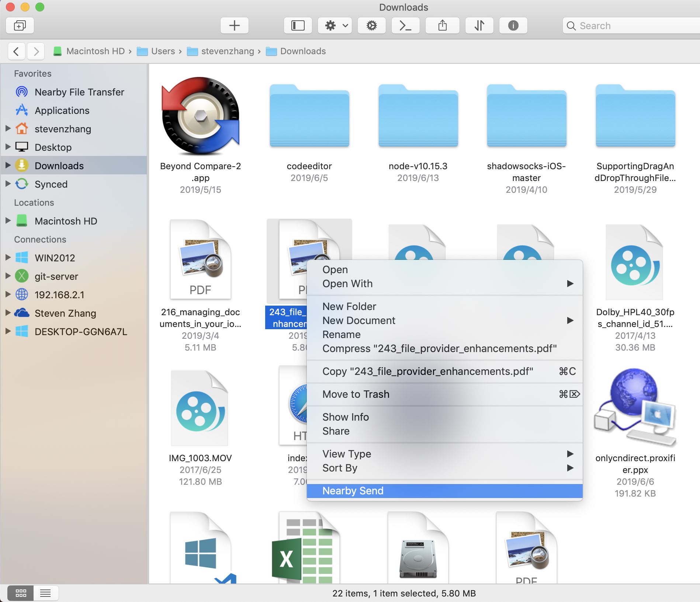The image size is (700, 602).
Task: Open Sort By submenu
Action: 445,468
